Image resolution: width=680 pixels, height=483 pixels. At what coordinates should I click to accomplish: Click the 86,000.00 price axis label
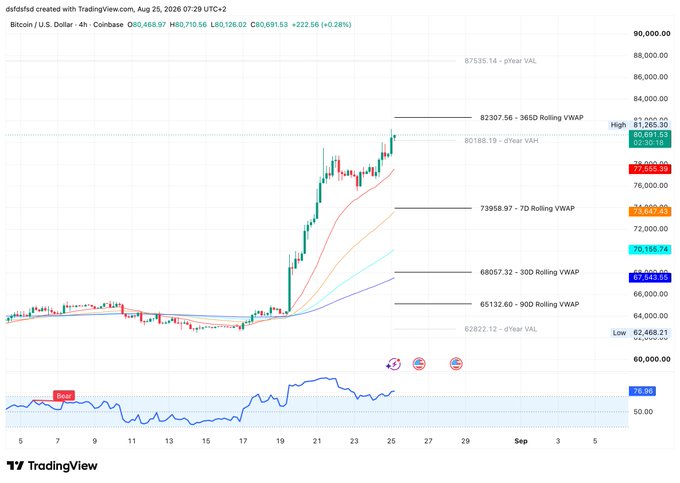[651, 77]
